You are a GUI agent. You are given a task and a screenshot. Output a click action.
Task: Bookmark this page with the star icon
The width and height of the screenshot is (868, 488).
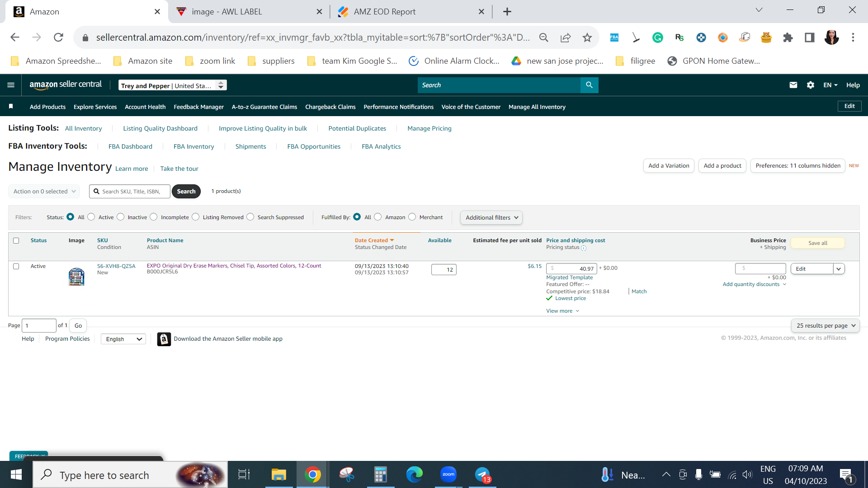coord(587,38)
